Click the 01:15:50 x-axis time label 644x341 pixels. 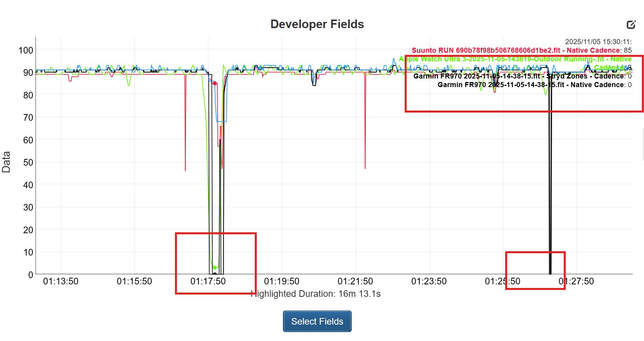pyautogui.click(x=134, y=281)
